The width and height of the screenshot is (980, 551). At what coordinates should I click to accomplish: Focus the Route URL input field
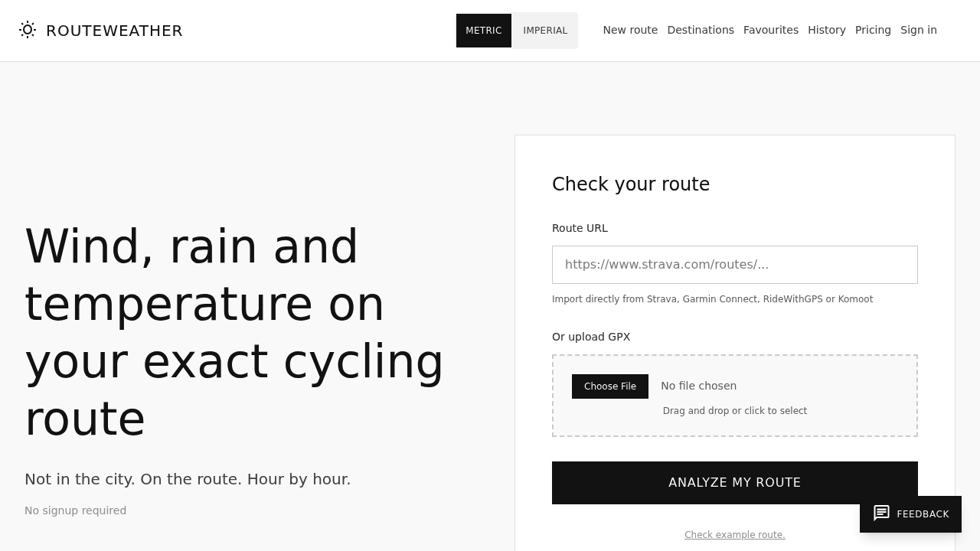click(x=735, y=265)
